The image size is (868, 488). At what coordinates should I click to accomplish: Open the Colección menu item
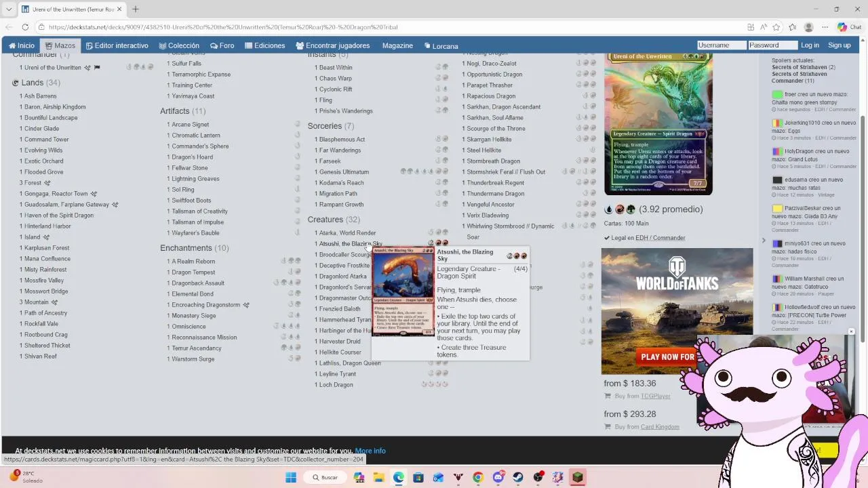179,45
